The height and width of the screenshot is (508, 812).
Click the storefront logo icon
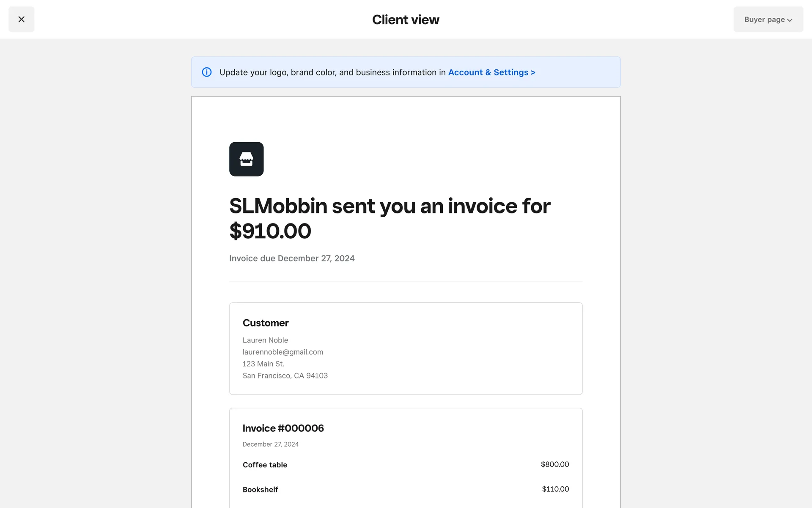[x=247, y=159]
